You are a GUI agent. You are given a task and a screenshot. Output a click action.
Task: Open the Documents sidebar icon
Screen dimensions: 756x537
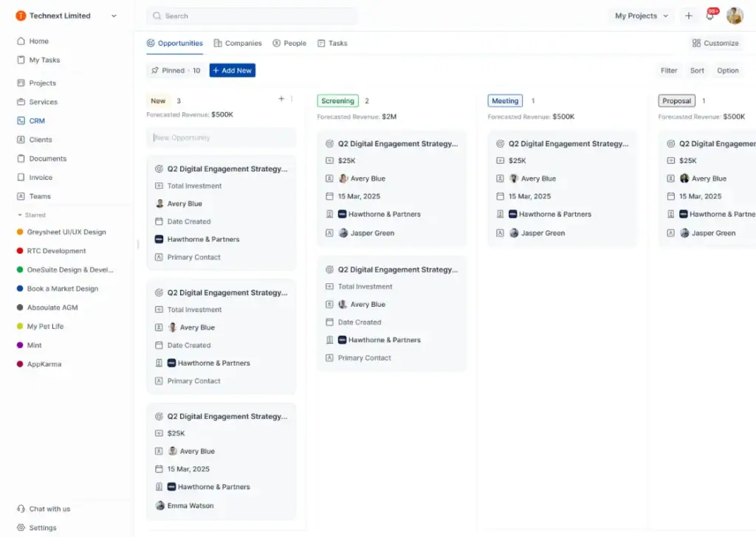pyautogui.click(x=21, y=159)
